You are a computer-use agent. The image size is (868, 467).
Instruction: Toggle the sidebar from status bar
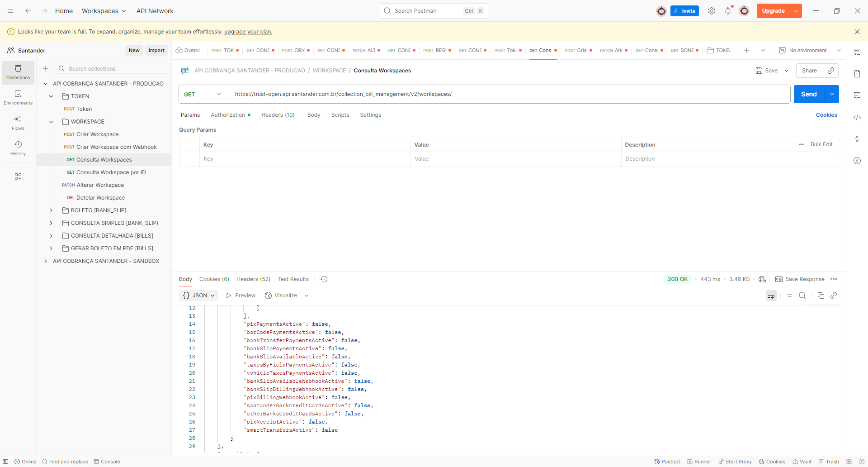(x=5, y=462)
